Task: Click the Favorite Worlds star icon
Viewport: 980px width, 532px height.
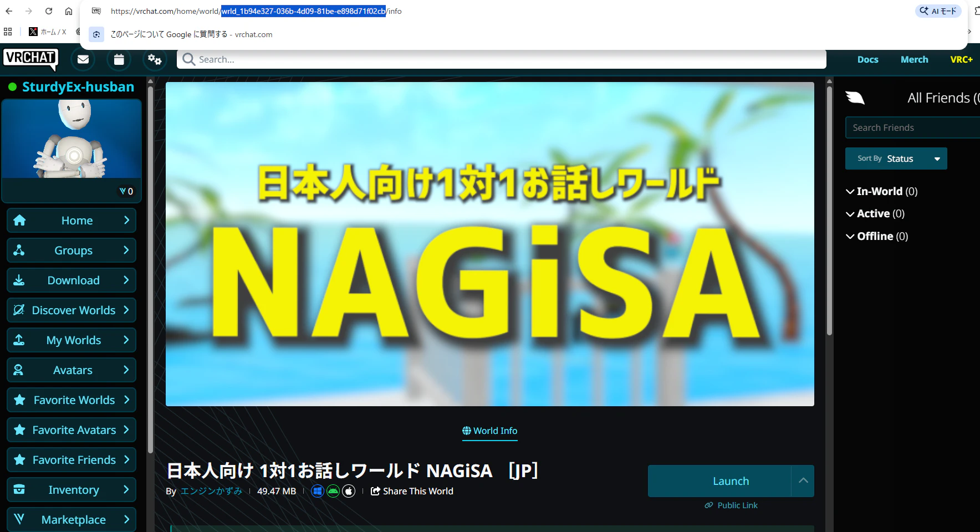Action: coord(19,400)
